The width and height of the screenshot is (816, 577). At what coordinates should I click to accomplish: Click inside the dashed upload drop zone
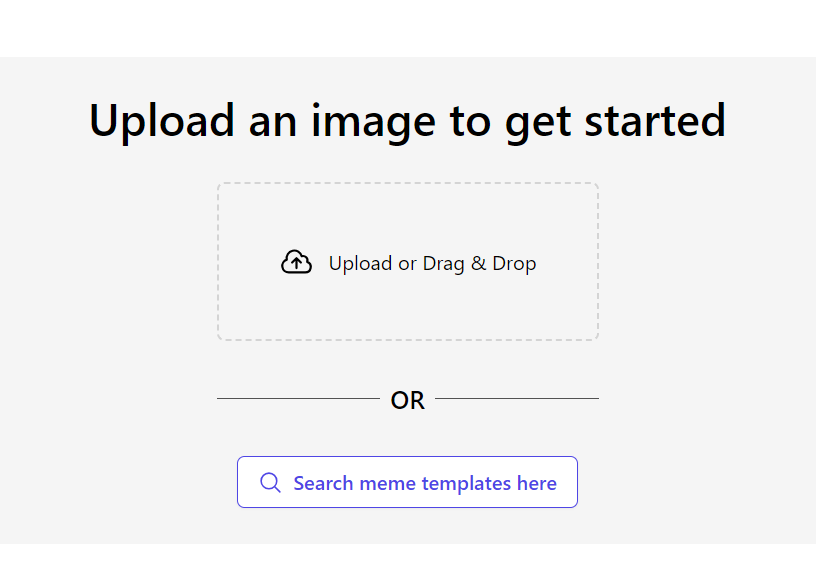point(408,262)
